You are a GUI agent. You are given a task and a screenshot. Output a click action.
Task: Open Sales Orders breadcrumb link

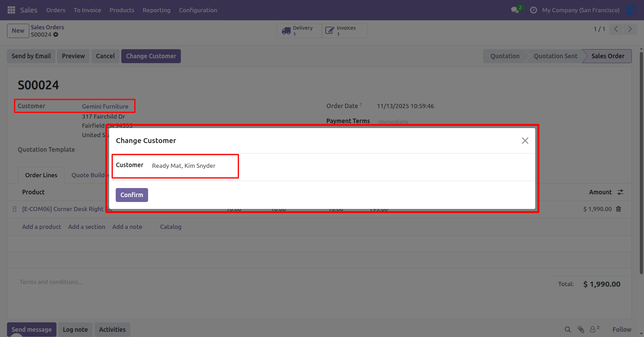point(47,27)
